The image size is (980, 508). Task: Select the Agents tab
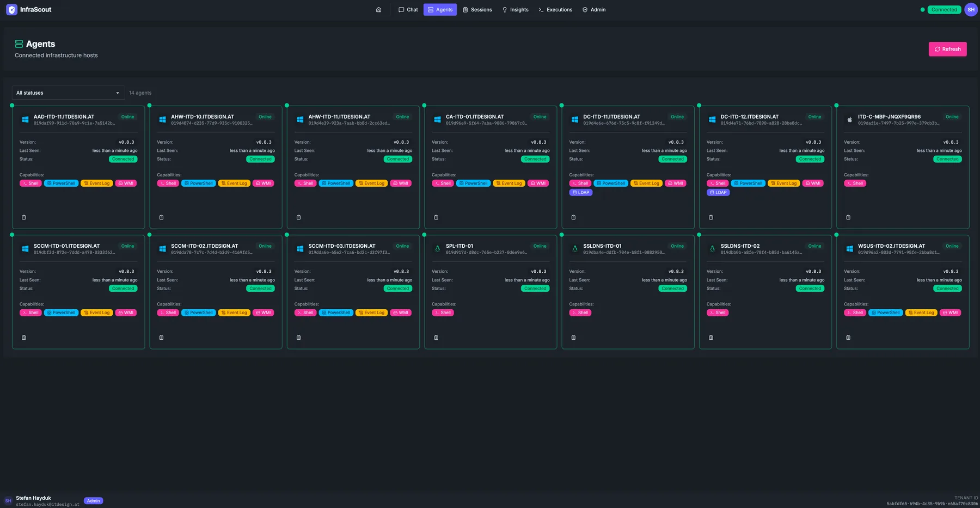point(440,10)
